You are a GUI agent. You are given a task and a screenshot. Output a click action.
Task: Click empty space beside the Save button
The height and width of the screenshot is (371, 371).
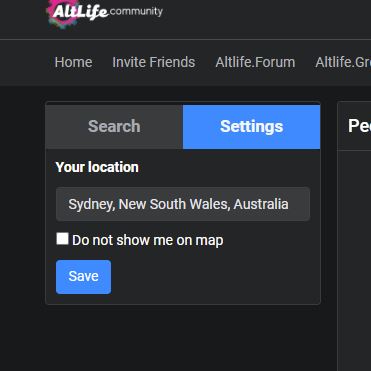[x=213, y=277]
